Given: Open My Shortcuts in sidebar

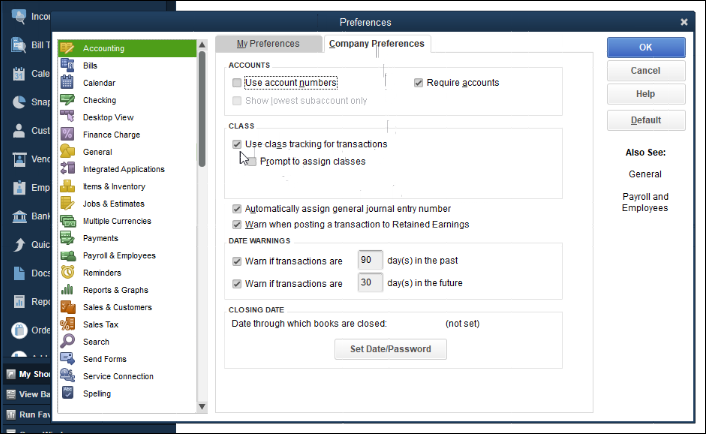Looking at the screenshot, I should pos(27,374).
